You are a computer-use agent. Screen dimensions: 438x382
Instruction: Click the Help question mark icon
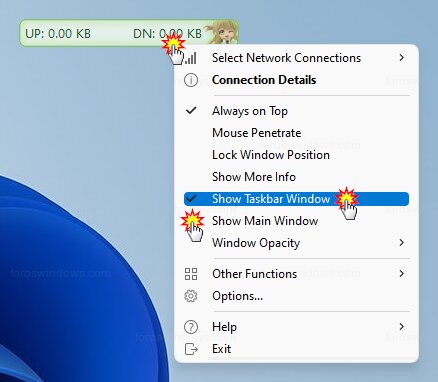(x=191, y=327)
